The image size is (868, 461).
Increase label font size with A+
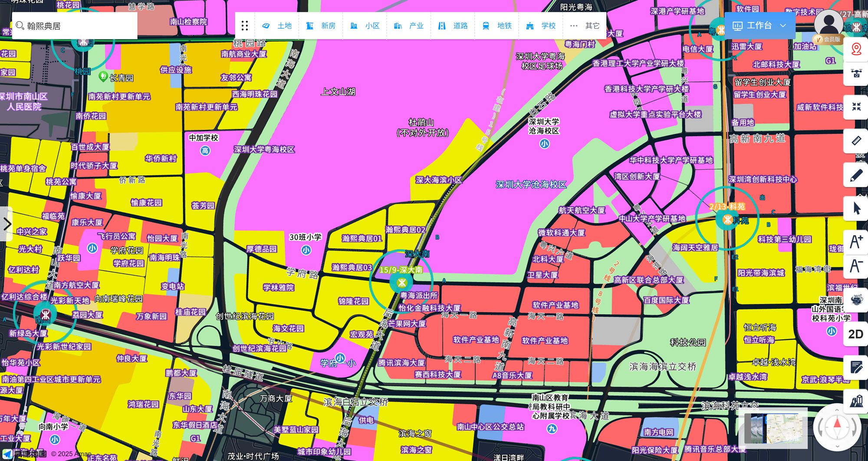856,242
